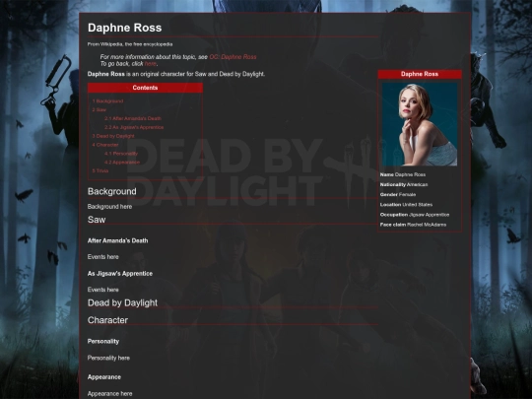The height and width of the screenshot is (399, 532).
Task: Open '2.1 After Amanda's Death' contents entry
Action: click(133, 118)
